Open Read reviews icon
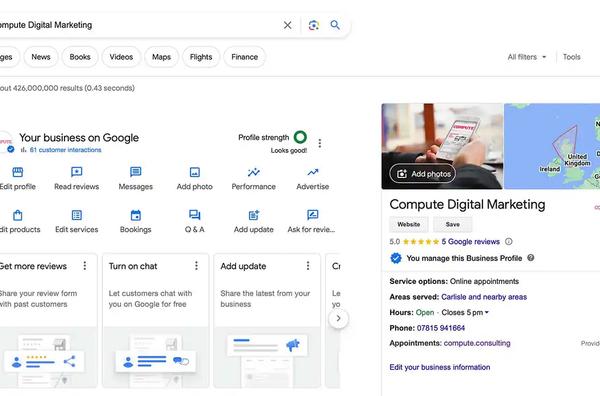This screenshot has height=396, width=600. (x=77, y=172)
